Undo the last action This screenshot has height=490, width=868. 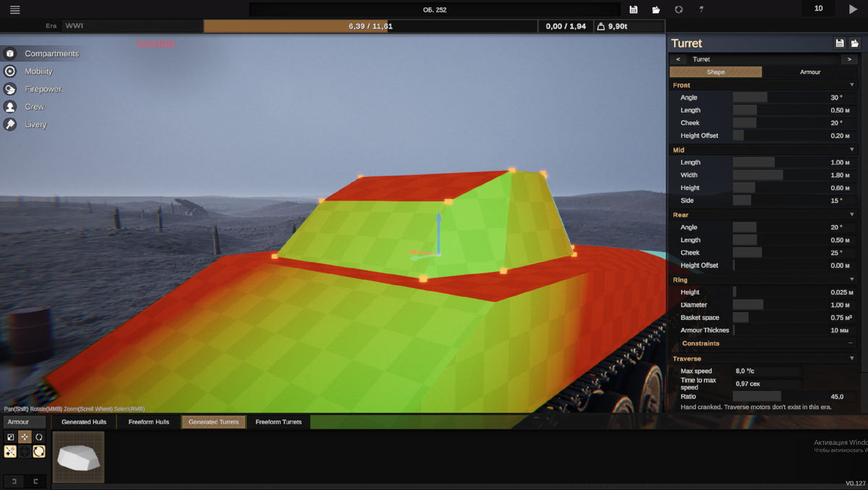[14, 481]
